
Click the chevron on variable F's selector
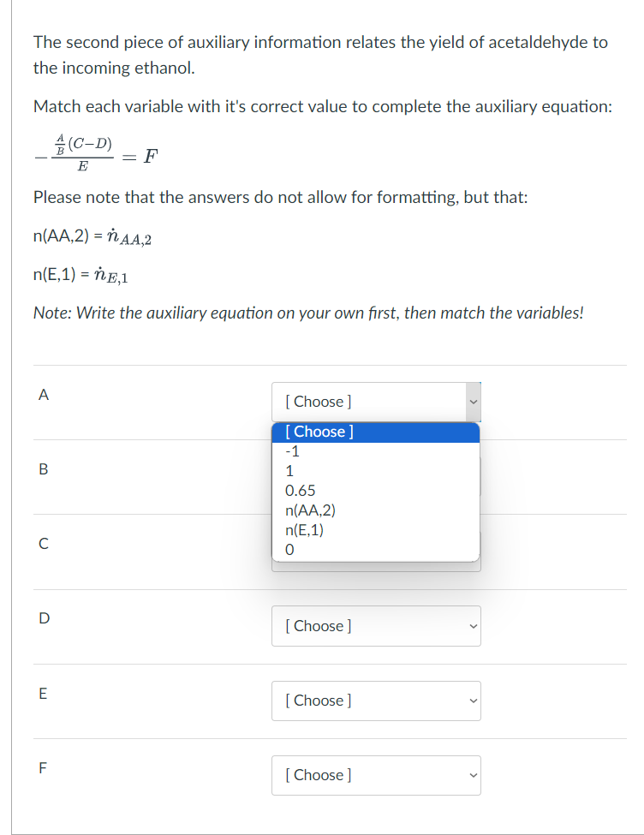pos(472,774)
